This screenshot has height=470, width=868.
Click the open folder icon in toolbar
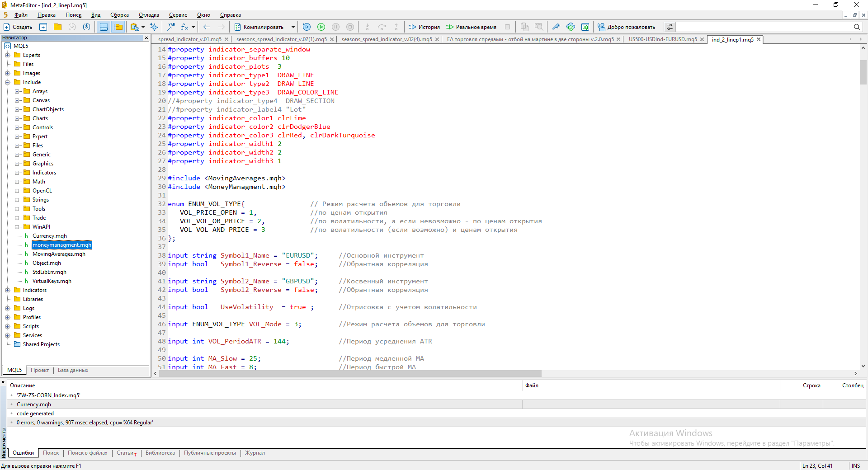[x=57, y=27]
